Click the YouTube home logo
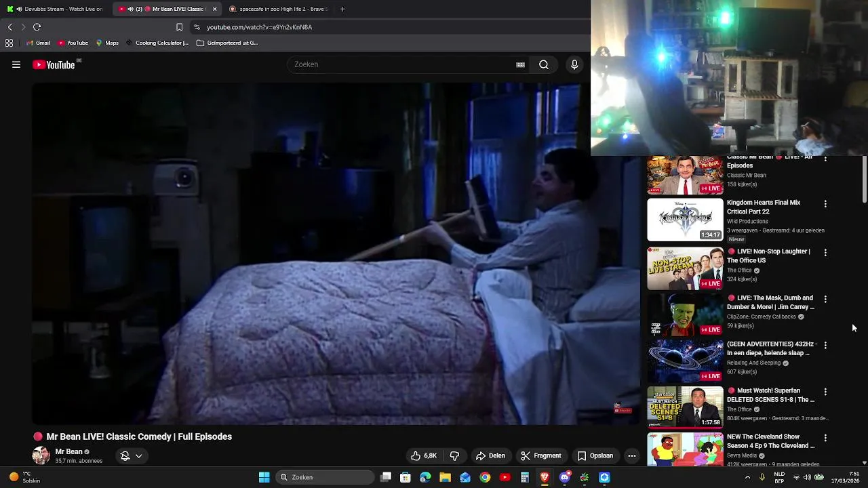Viewport: 868px width, 488px height. [x=54, y=65]
